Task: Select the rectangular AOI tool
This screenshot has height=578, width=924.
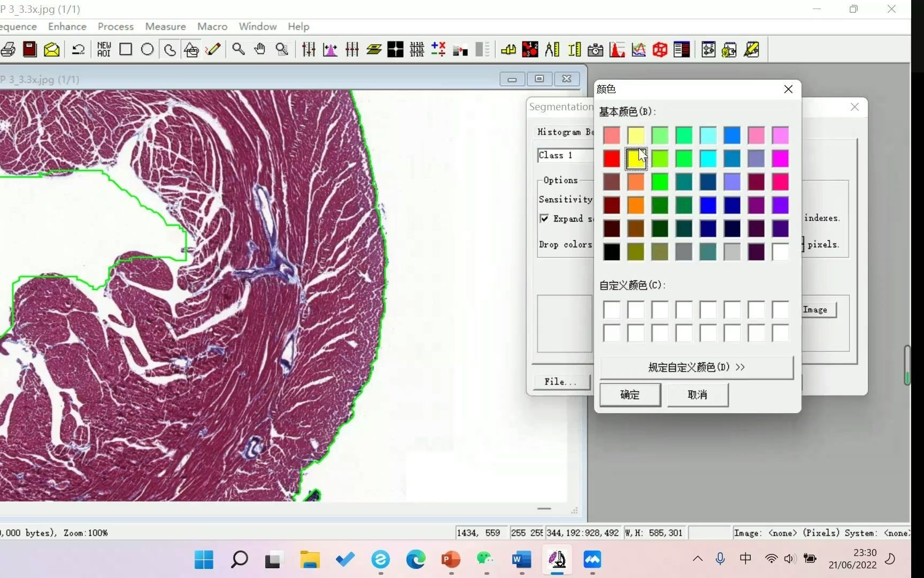Action: pos(126,49)
